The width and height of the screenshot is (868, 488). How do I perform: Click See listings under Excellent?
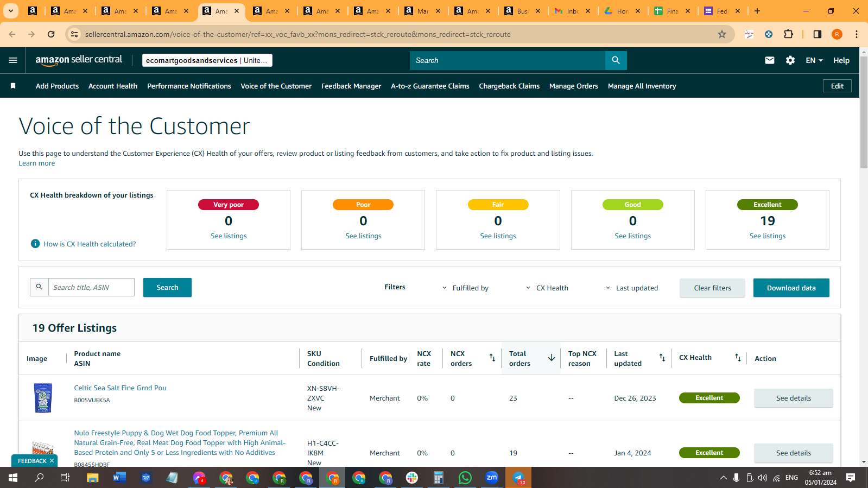(x=768, y=236)
